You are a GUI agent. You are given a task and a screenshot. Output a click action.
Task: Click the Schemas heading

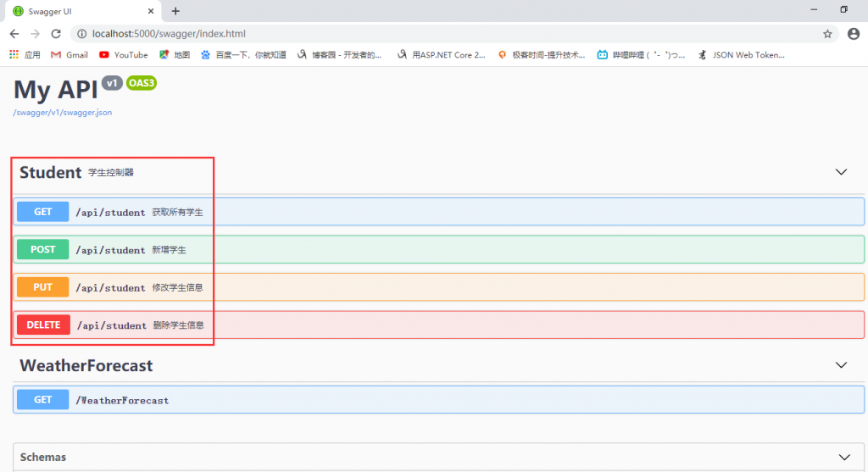[43, 457]
